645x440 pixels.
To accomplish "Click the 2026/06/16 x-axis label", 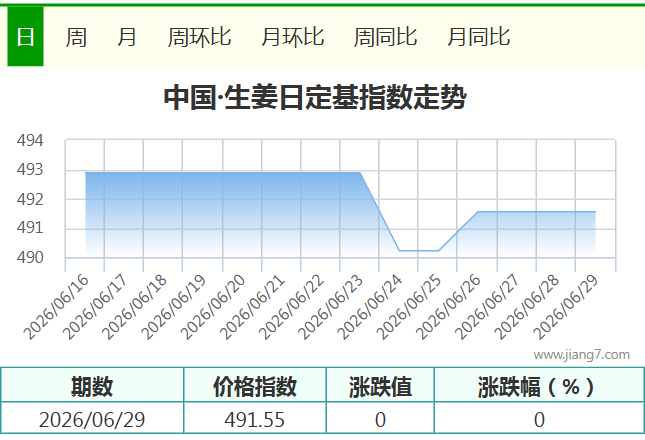I will (x=56, y=307).
